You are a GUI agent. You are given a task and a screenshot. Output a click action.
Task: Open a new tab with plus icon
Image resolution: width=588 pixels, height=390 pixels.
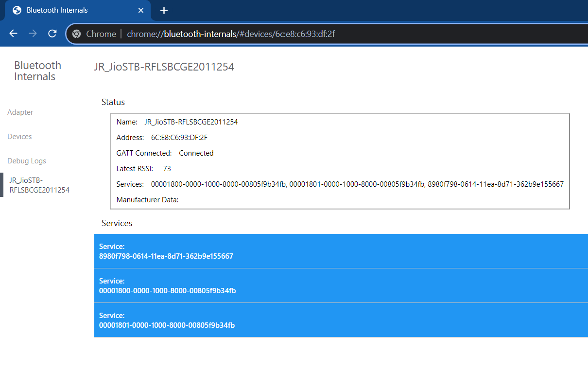point(164,10)
